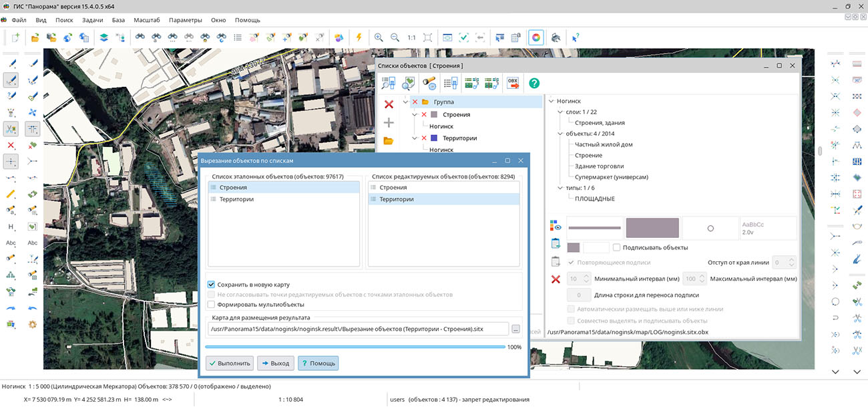
Task: Enable 'Формировать мультиобъекты' checkbox
Action: (212, 305)
